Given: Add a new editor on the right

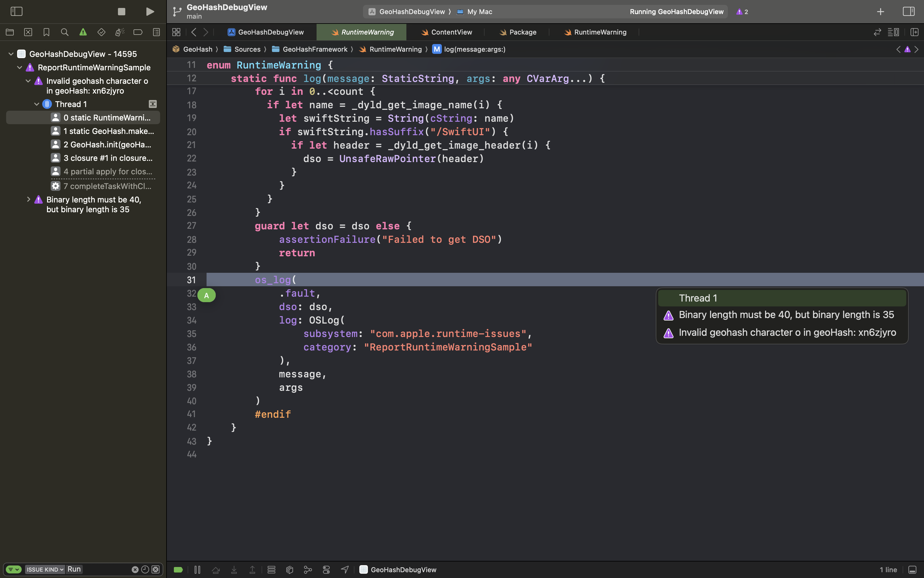Looking at the screenshot, I should point(914,32).
